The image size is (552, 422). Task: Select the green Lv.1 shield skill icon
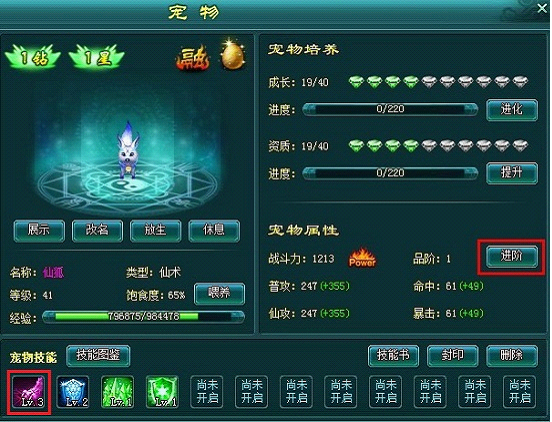tap(163, 392)
